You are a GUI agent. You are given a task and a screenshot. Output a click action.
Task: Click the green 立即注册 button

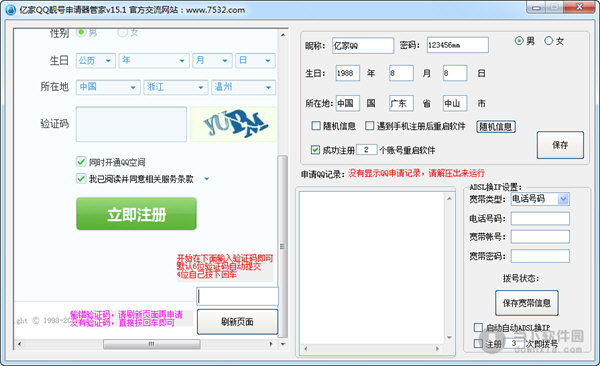pos(136,214)
